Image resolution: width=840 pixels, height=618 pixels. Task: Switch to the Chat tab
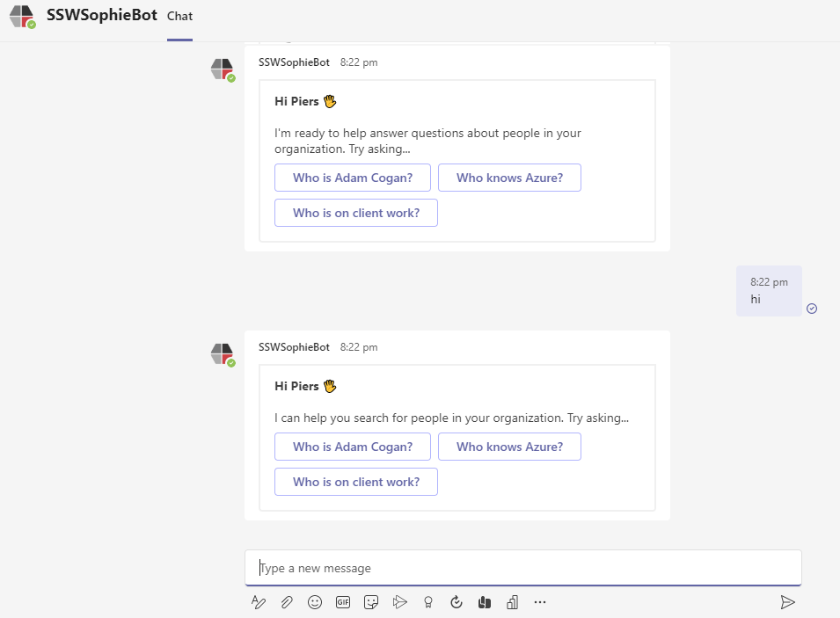click(179, 16)
